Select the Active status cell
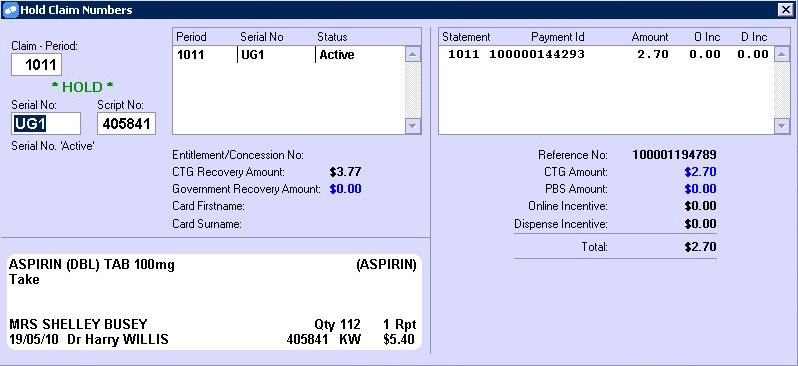The width and height of the screenshot is (798, 366). [336, 55]
